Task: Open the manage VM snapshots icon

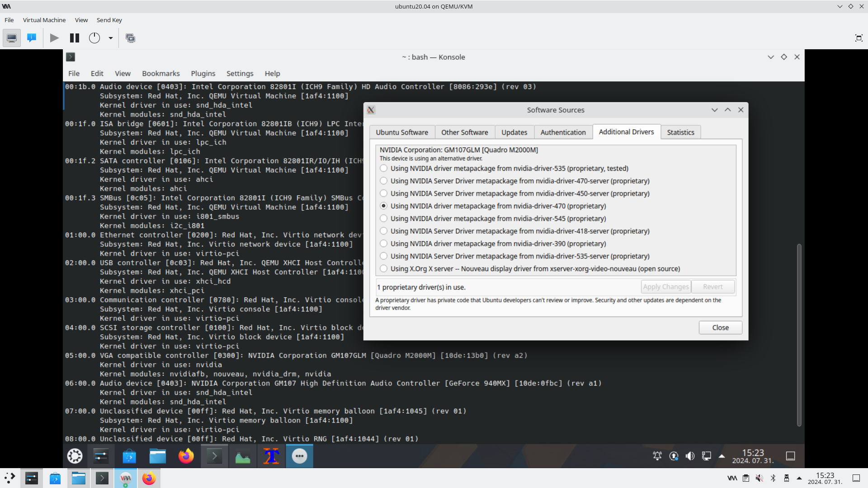Action: [x=130, y=38]
